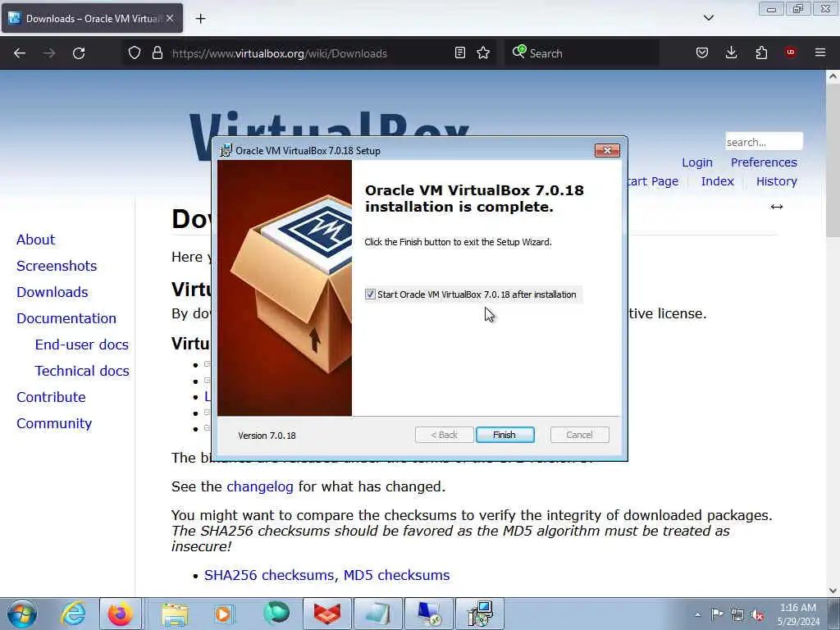This screenshot has height=630, width=840.
Task: Open the Index link
Action: pyautogui.click(x=717, y=181)
